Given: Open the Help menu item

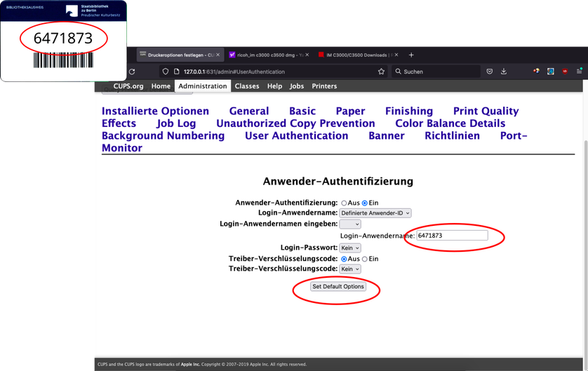Looking at the screenshot, I should point(274,86).
